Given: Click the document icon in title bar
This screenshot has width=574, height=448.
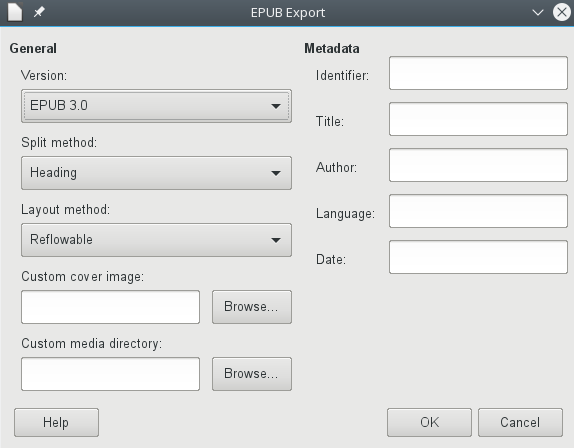Looking at the screenshot, I should (x=15, y=12).
